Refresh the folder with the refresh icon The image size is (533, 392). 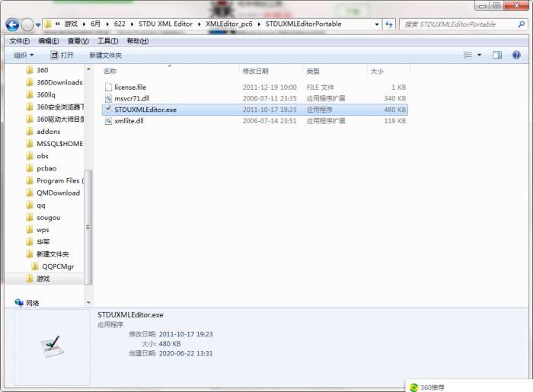389,24
